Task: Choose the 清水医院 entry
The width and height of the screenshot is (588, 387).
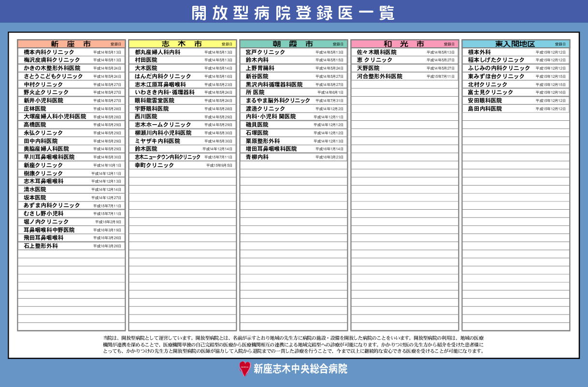Action: tap(71, 189)
